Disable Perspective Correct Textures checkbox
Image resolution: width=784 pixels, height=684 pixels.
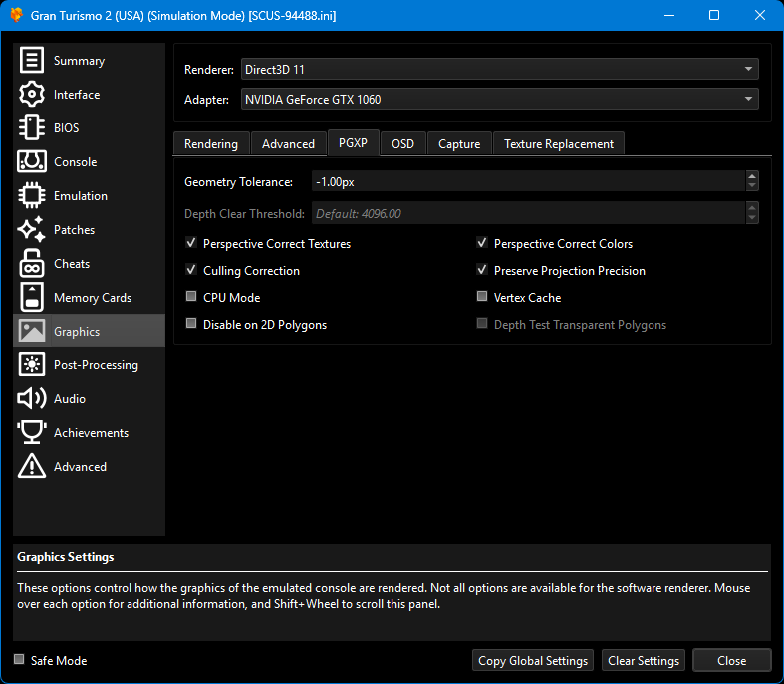[x=191, y=244]
